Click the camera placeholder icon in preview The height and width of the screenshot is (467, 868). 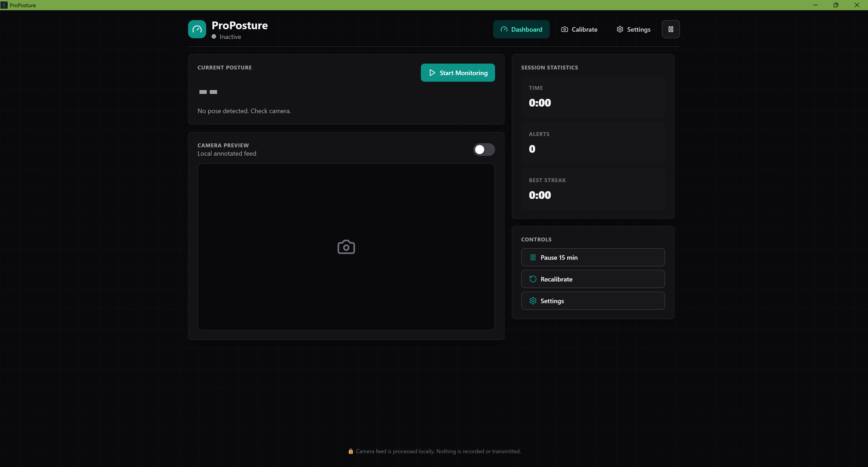[x=346, y=247]
